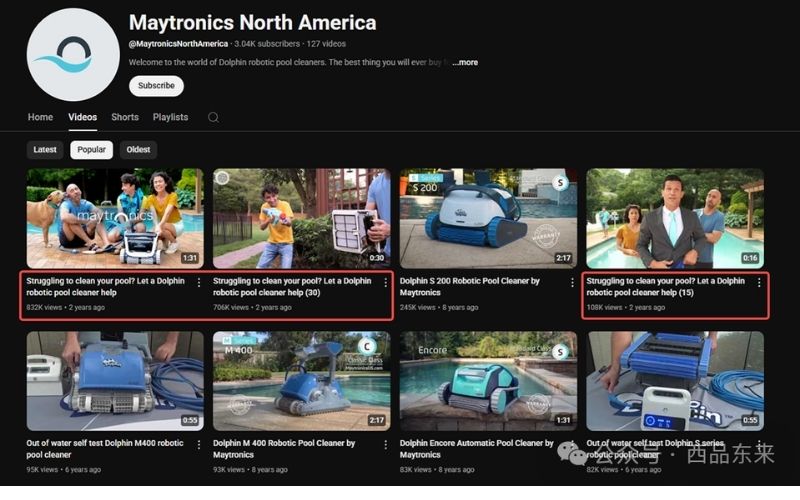Screen dimensions: 800x500
Task: Open options for Dolphin M 400 video
Action: pos(385,445)
